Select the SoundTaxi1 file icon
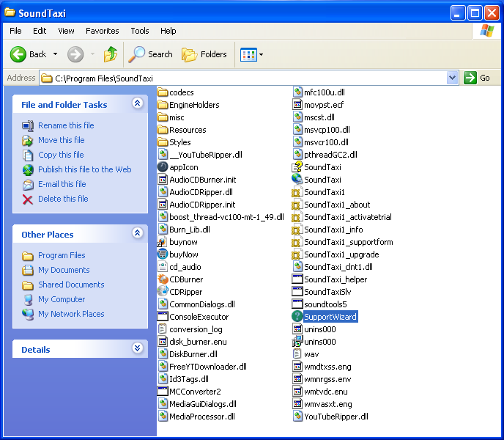The height and width of the screenshot is (440, 504). tap(297, 192)
